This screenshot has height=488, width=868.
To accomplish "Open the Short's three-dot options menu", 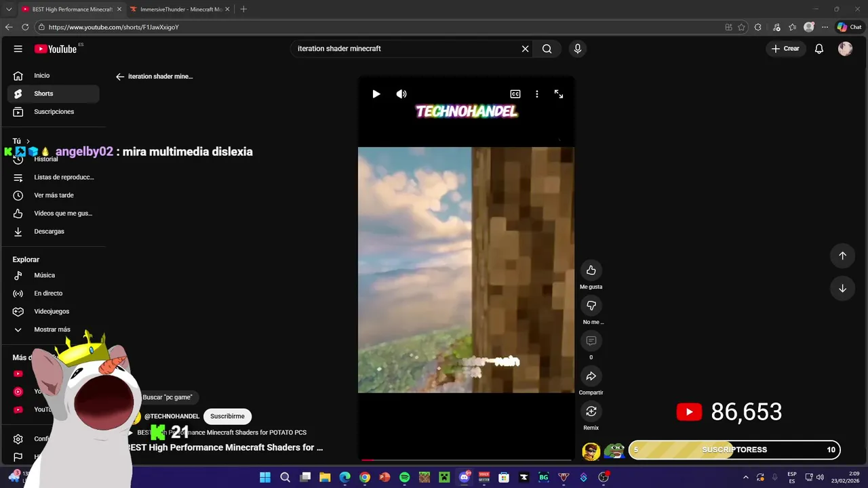I will 537,94.
